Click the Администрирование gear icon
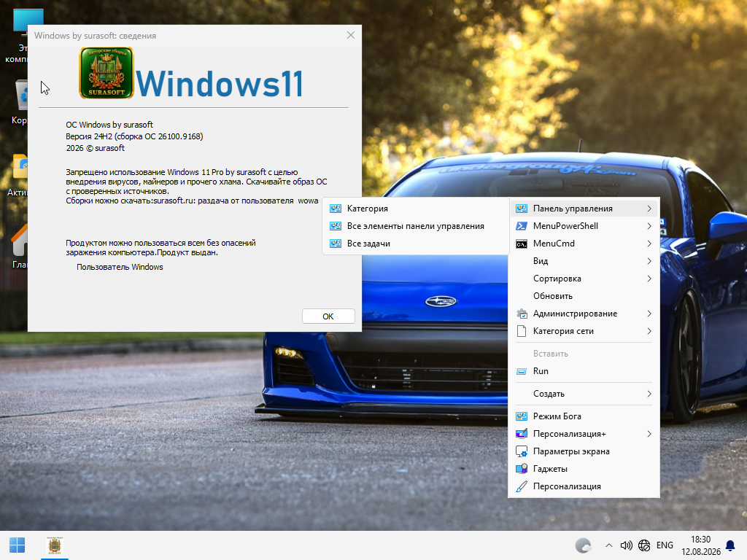This screenshot has height=560, width=747. pos(522,314)
